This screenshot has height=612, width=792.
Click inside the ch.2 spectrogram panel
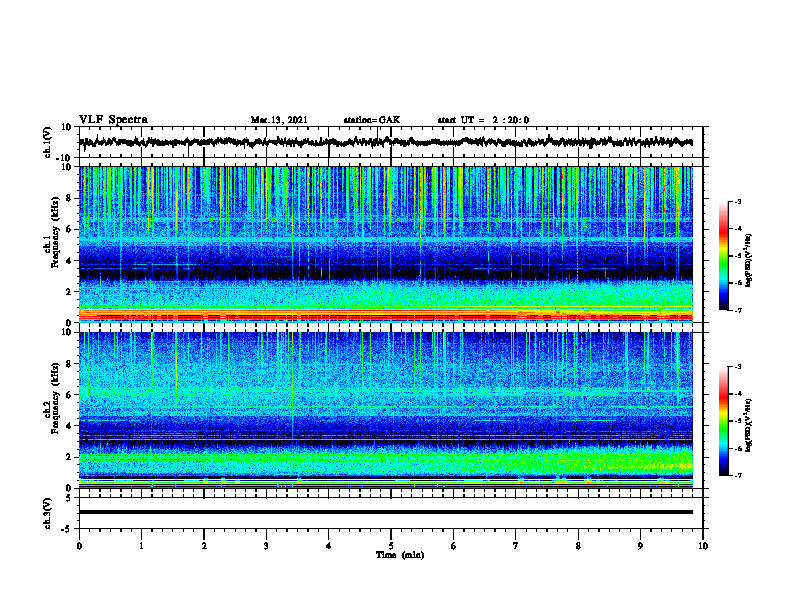[x=386, y=410]
